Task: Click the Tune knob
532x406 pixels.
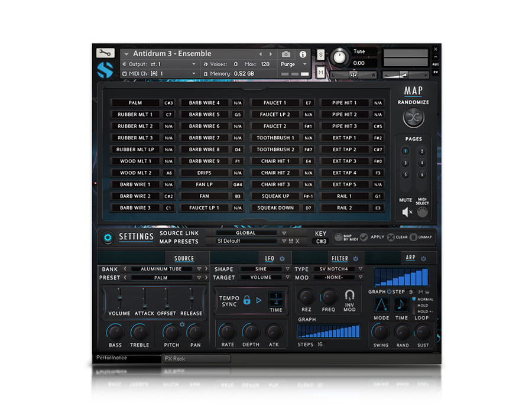Action: [x=339, y=57]
